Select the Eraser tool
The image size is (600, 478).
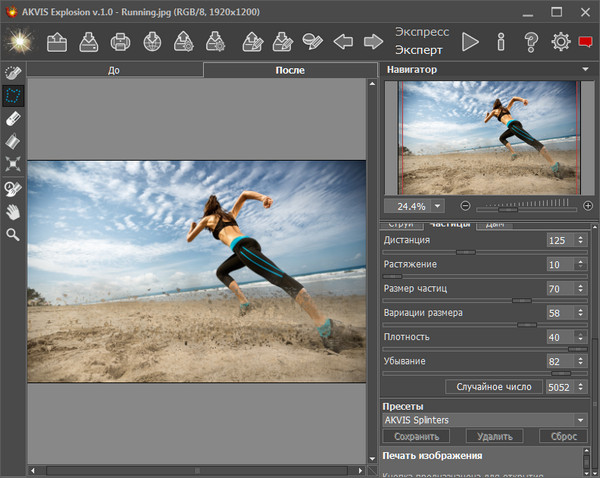tap(13, 118)
